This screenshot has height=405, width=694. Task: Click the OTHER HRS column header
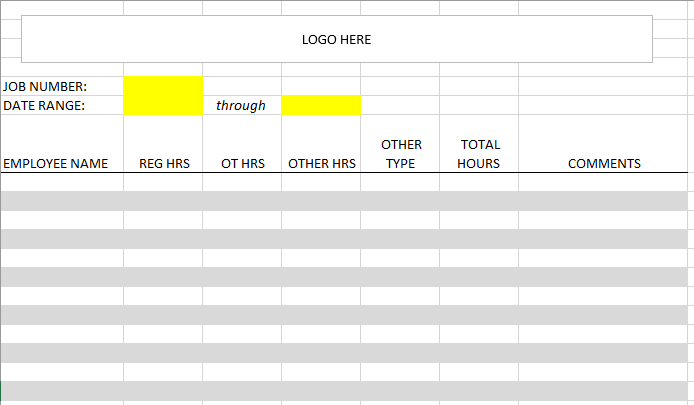322,163
